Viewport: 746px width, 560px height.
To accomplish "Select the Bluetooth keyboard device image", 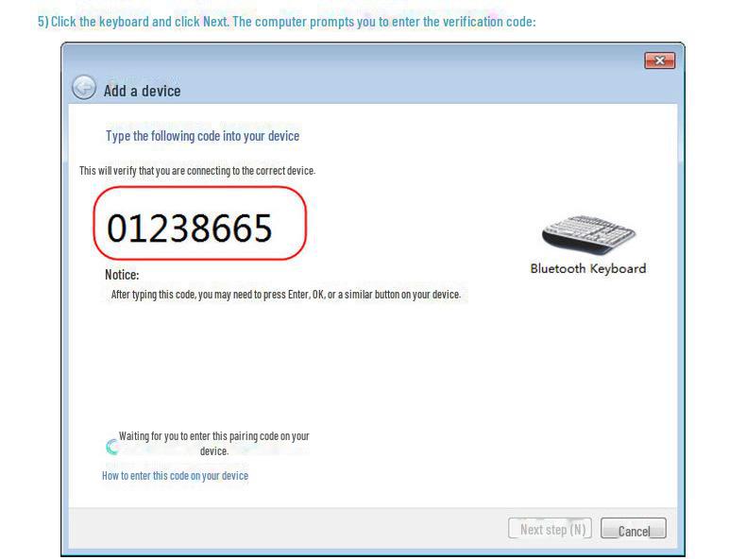I will tap(588, 234).
